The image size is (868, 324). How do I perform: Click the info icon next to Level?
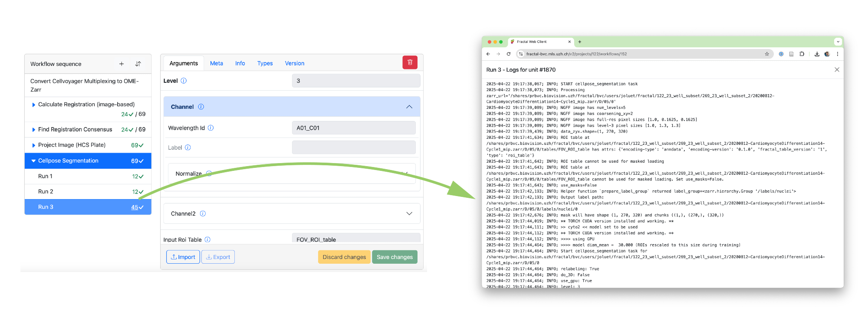[184, 81]
